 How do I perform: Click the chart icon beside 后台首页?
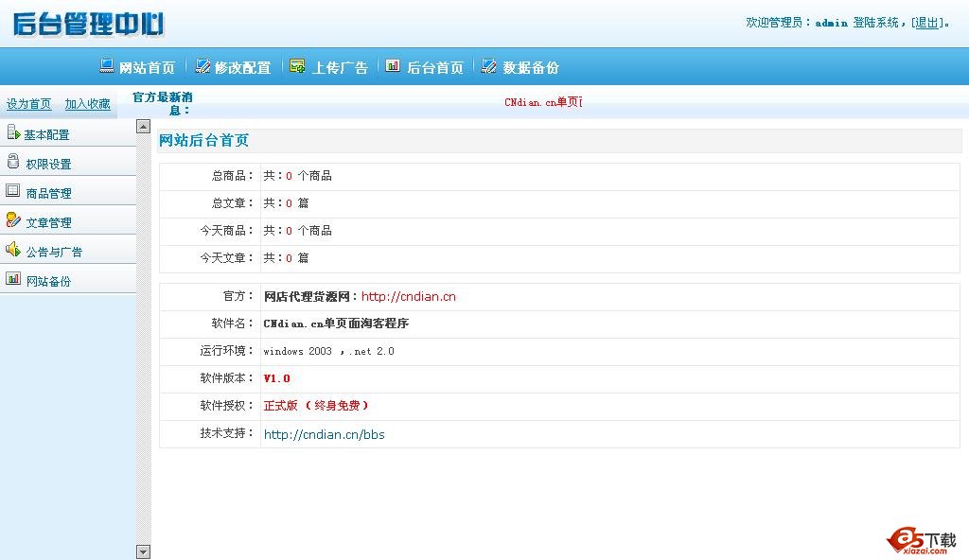[x=393, y=66]
